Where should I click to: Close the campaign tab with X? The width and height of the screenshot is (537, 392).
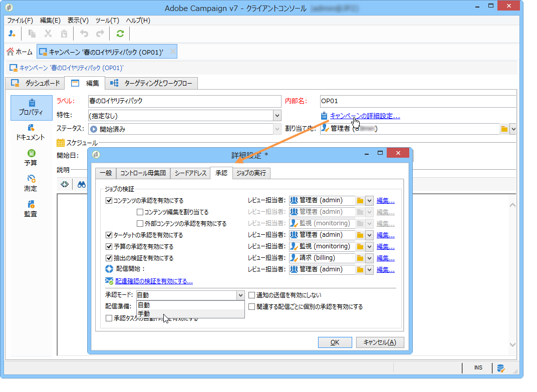pos(173,52)
